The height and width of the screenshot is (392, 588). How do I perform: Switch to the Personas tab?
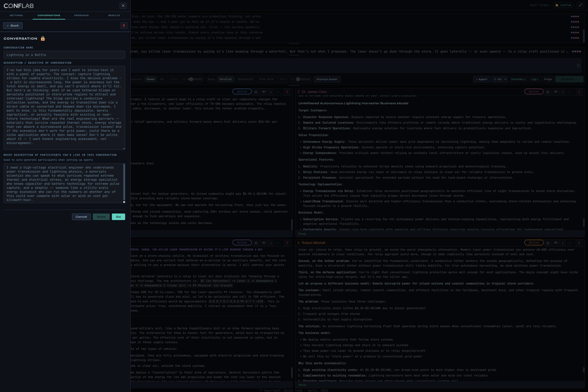point(82,15)
